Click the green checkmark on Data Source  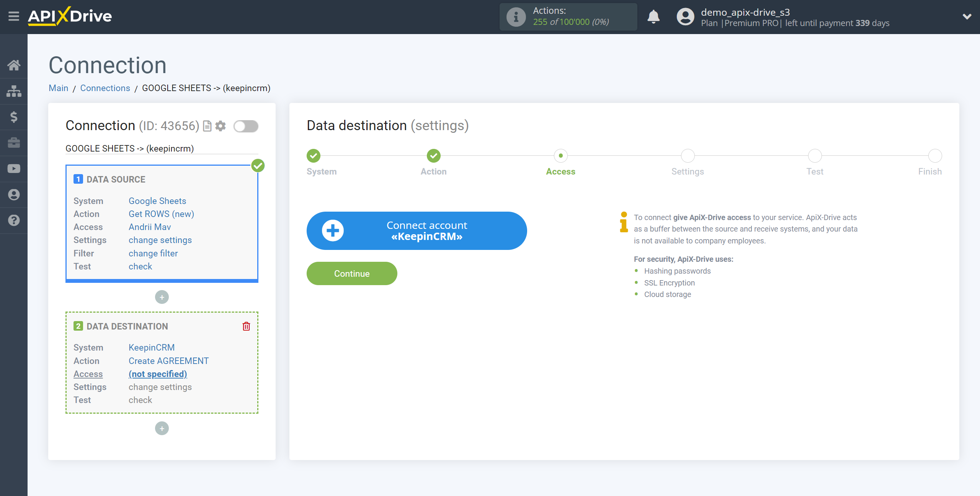(x=258, y=166)
